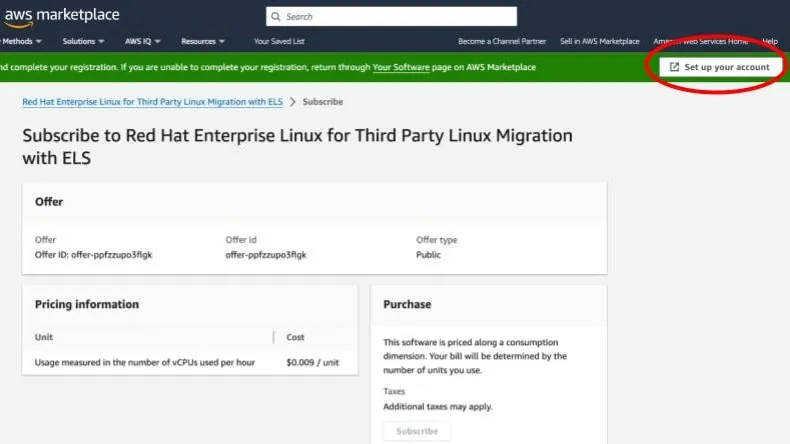Expand the Delivery Methods dropdown
790x444 pixels.
tap(22, 41)
